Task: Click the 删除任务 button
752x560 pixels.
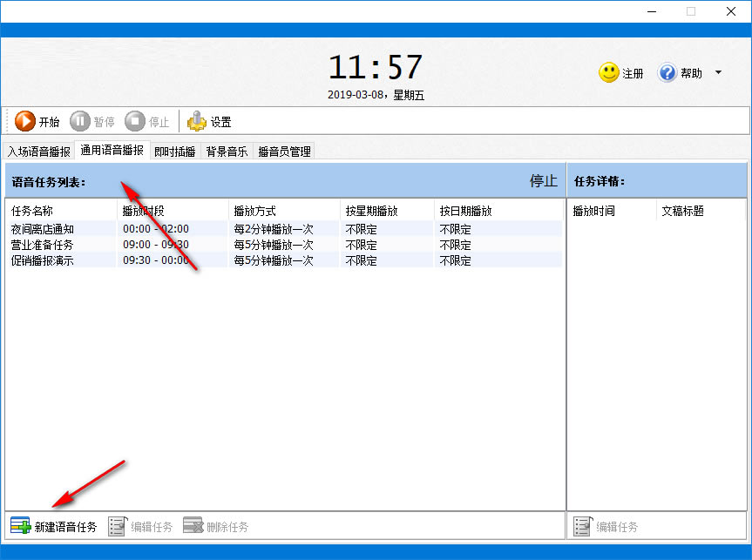Action: [x=216, y=526]
